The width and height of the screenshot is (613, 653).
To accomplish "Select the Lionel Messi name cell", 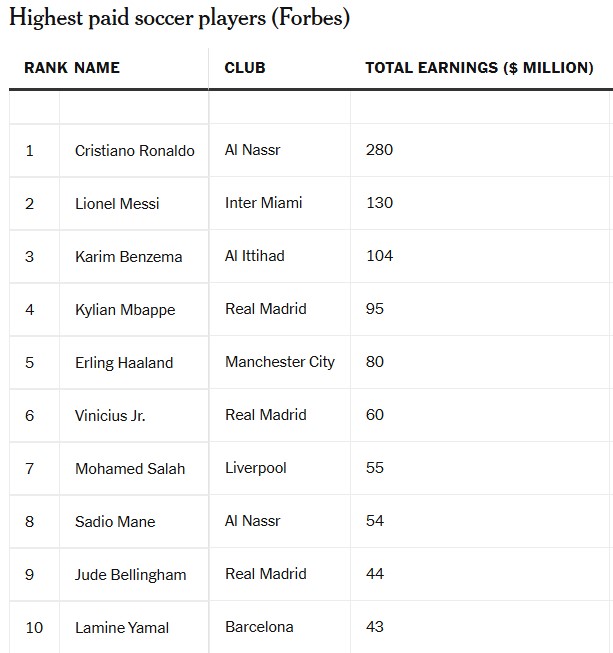I will pyautogui.click(x=117, y=204).
